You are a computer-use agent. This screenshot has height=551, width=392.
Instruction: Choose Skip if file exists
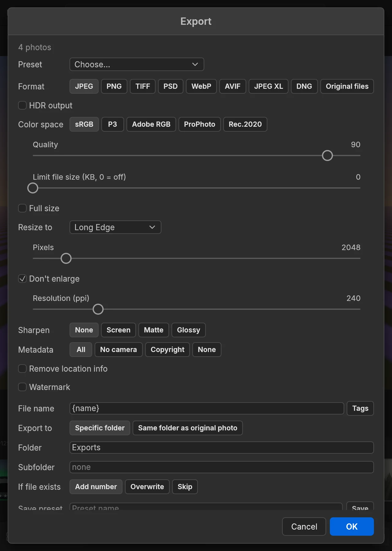(185, 487)
